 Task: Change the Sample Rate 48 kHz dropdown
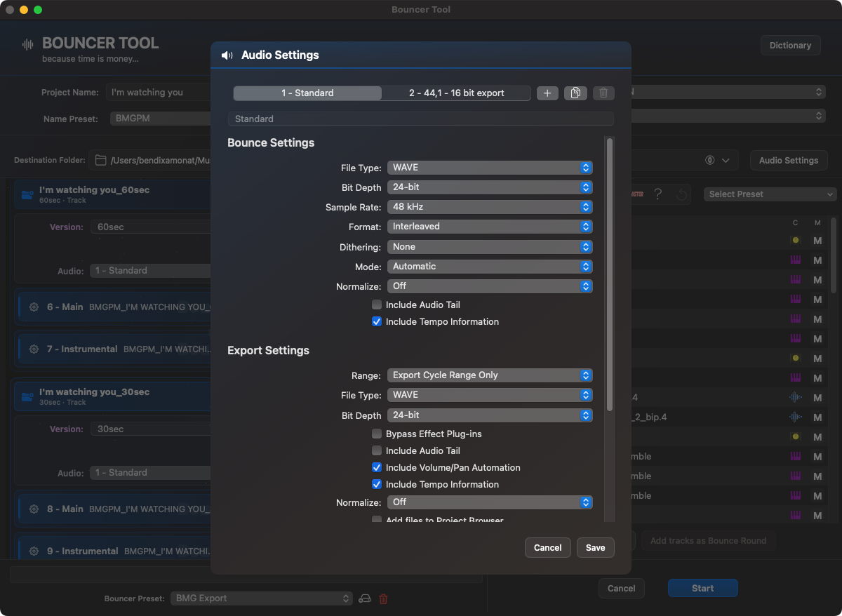coord(490,207)
